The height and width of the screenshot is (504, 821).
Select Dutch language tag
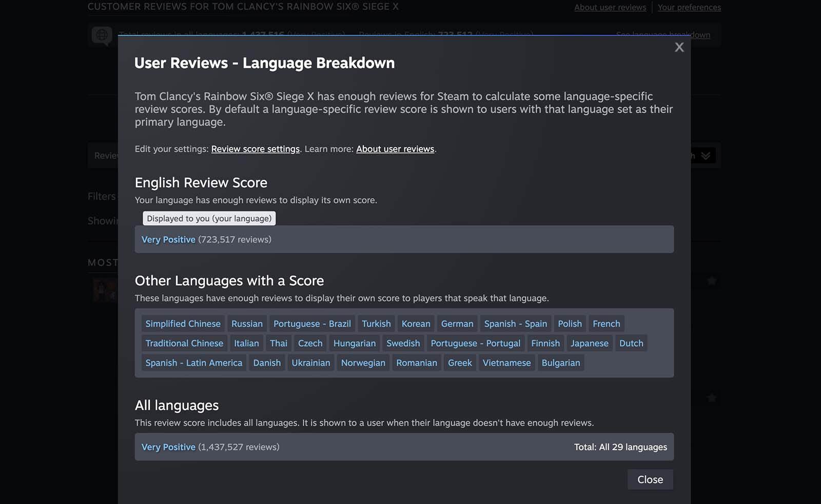[631, 343]
